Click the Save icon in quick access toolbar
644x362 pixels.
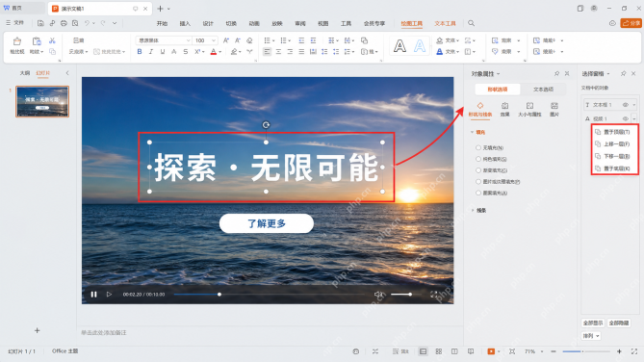tap(40, 23)
